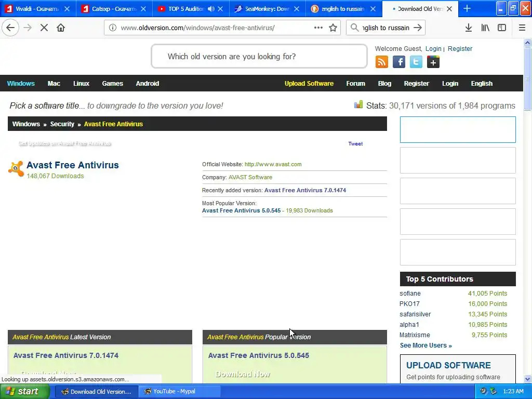Image resolution: width=532 pixels, height=399 pixels.
Task: Click See More Users link
Action: pos(426,345)
